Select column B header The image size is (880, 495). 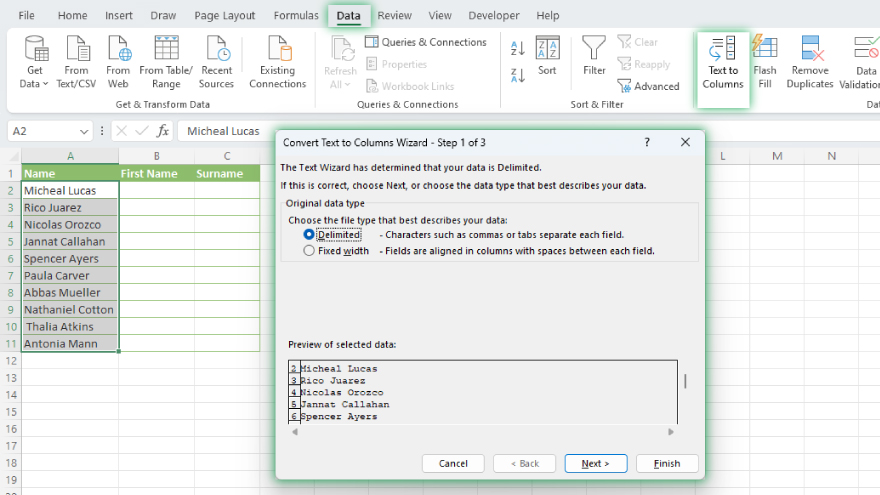pyautogui.click(x=157, y=156)
